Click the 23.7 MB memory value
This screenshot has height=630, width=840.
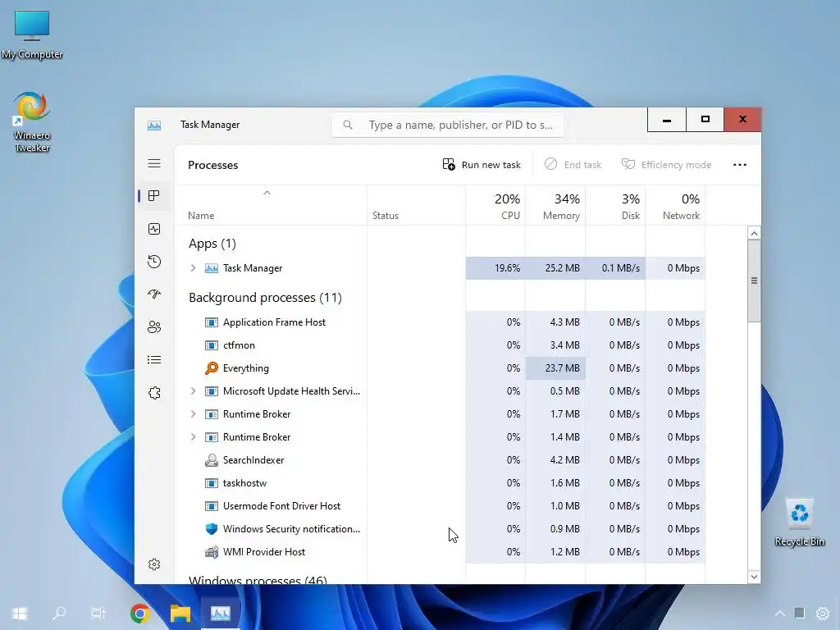562,368
